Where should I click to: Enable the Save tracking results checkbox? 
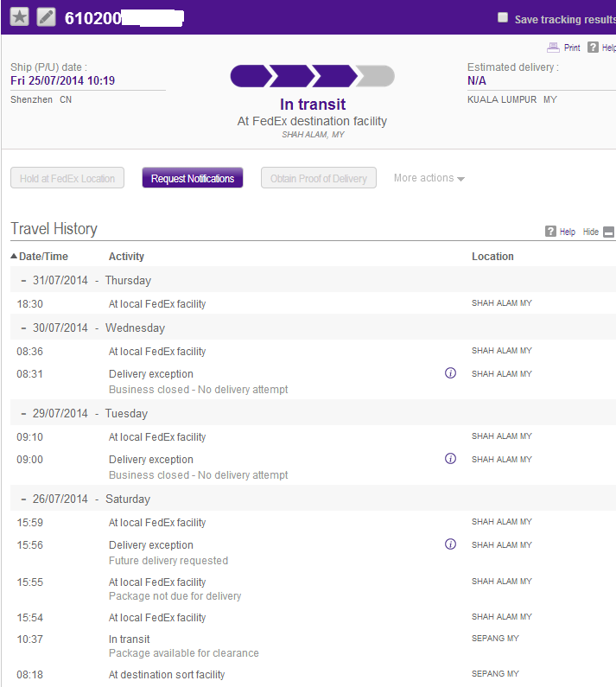[x=503, y=18]
